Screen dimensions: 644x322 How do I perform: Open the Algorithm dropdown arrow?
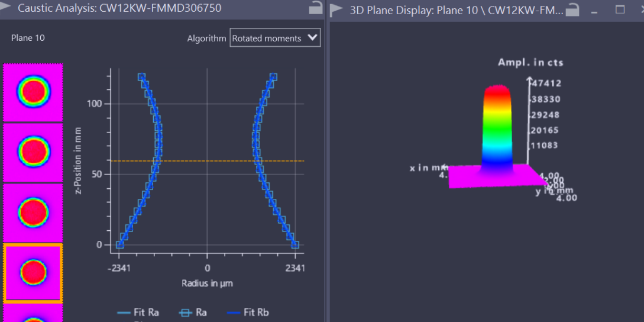coord(313,38)
